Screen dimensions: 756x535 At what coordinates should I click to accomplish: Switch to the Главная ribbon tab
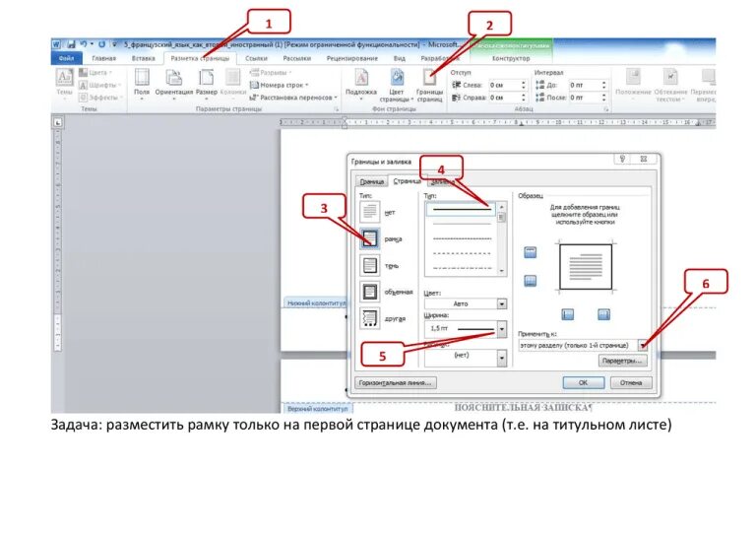(104, 58)
